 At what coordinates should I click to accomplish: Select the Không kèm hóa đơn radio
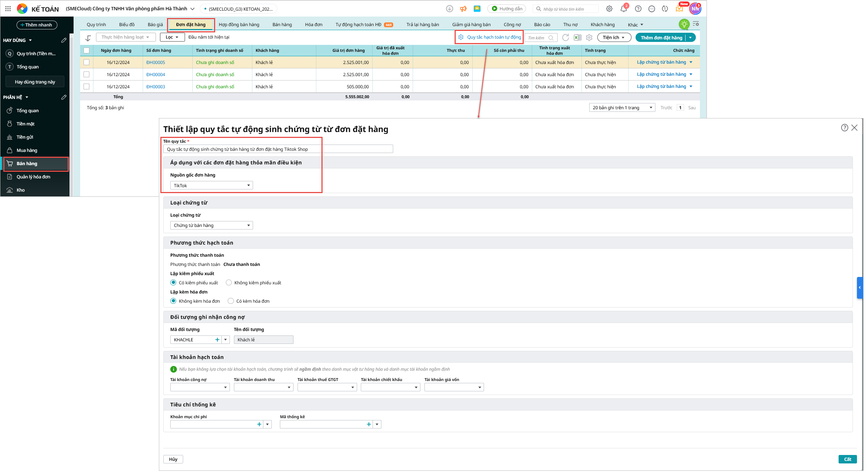[x=173, y=301]
